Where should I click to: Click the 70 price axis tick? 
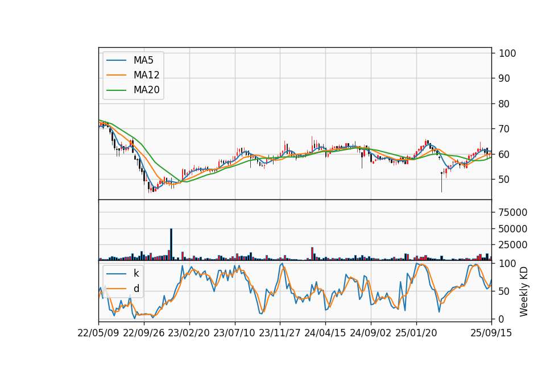[504, 129]
